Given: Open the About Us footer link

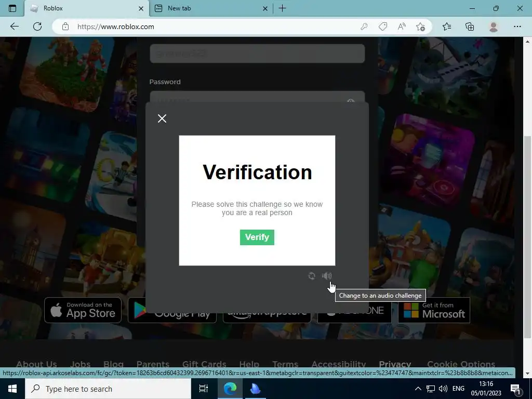Looking at the screenshot, I should (x=36, y=364).
